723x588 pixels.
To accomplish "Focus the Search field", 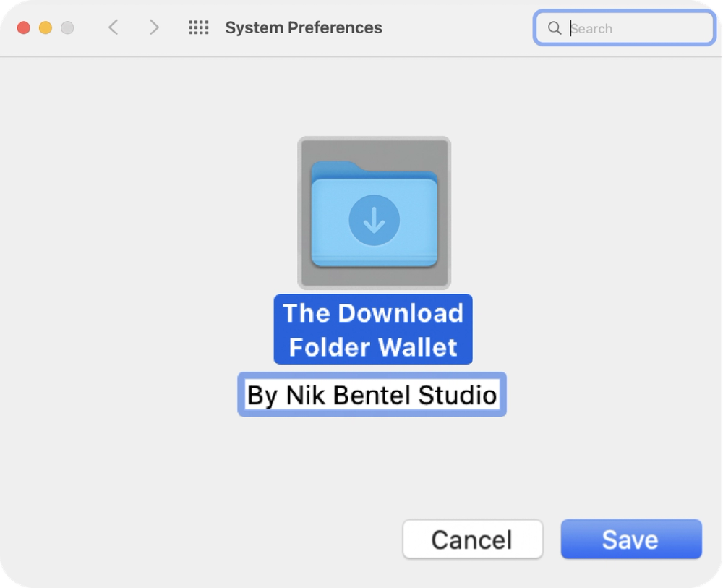I will coord(625,28).
